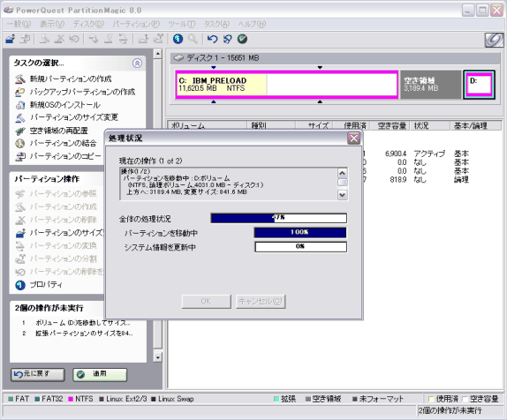The height and width of the screenshot is (420, 507).
Task: Click the discard all changes toolbar icon
Action: 227,39
